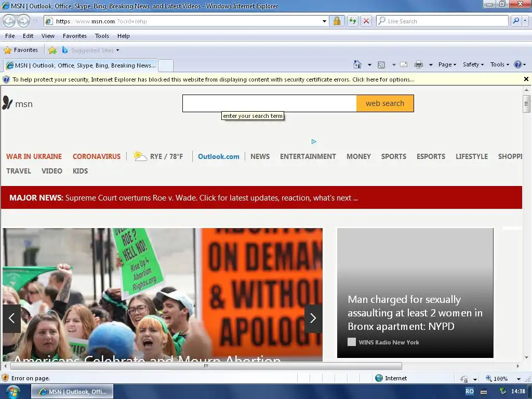
Task: Click the security information bar message
Action: click(x=213, y=79)
